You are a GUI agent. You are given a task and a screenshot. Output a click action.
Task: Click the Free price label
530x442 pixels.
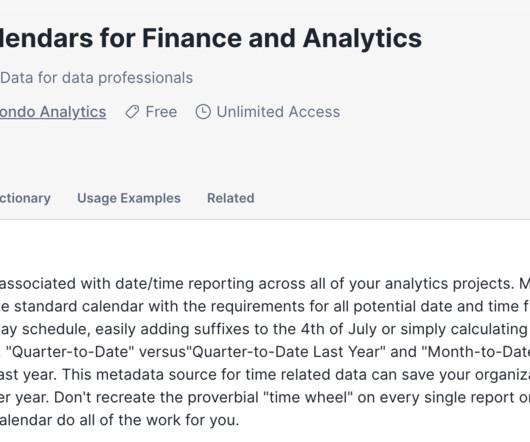(161, 112)
